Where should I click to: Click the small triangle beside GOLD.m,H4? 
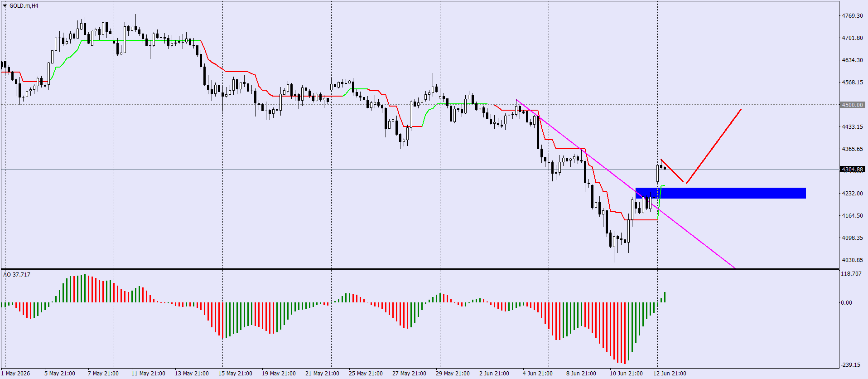pyautogui.click(x=5, y=6)
